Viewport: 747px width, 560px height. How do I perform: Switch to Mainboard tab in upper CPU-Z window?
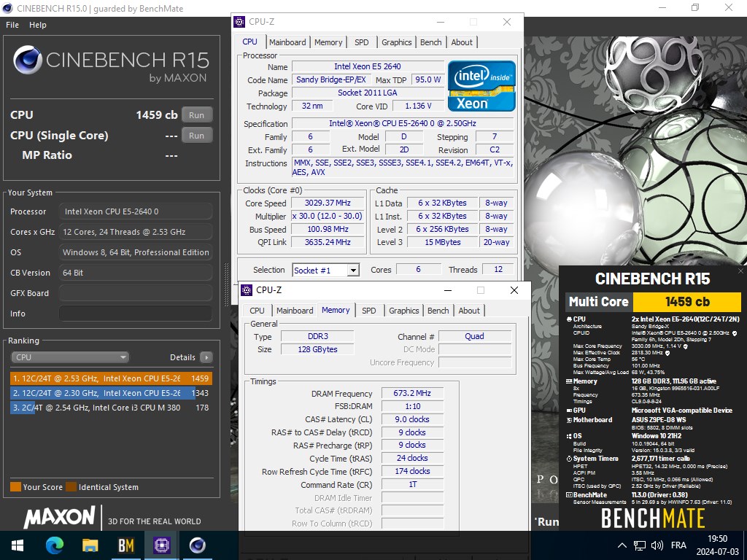tap(287, 42)
